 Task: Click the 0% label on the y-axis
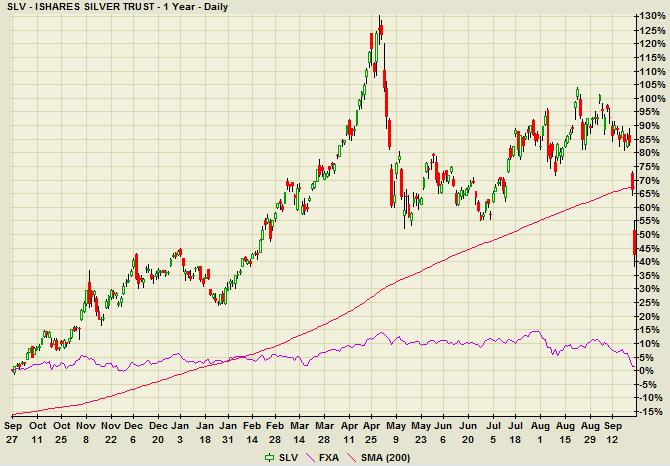(x=647, y=371)
